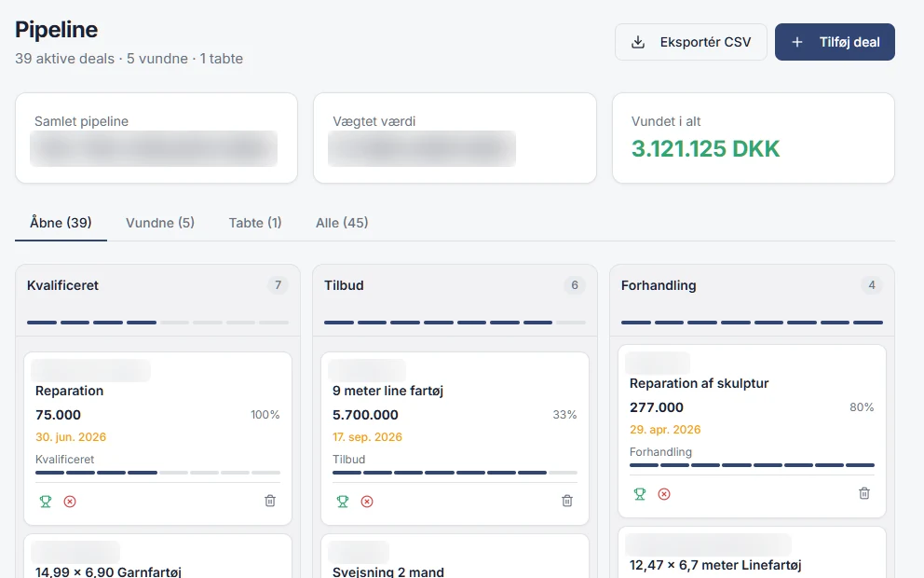
Task: Open the Vundne (5) tab
Action: point(160,223)
